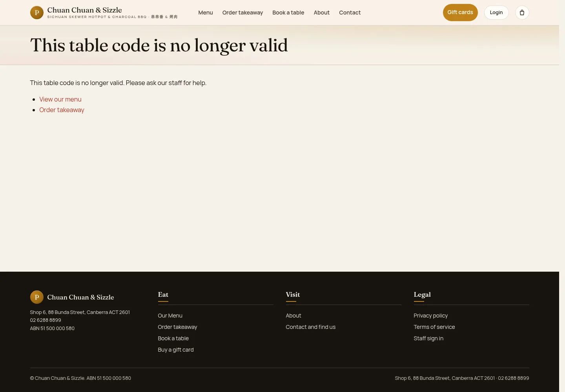Click the header Chuan Chuan & Sizzle title
Image resolution: width=565 pixels, height=392 pixels.
85,10
